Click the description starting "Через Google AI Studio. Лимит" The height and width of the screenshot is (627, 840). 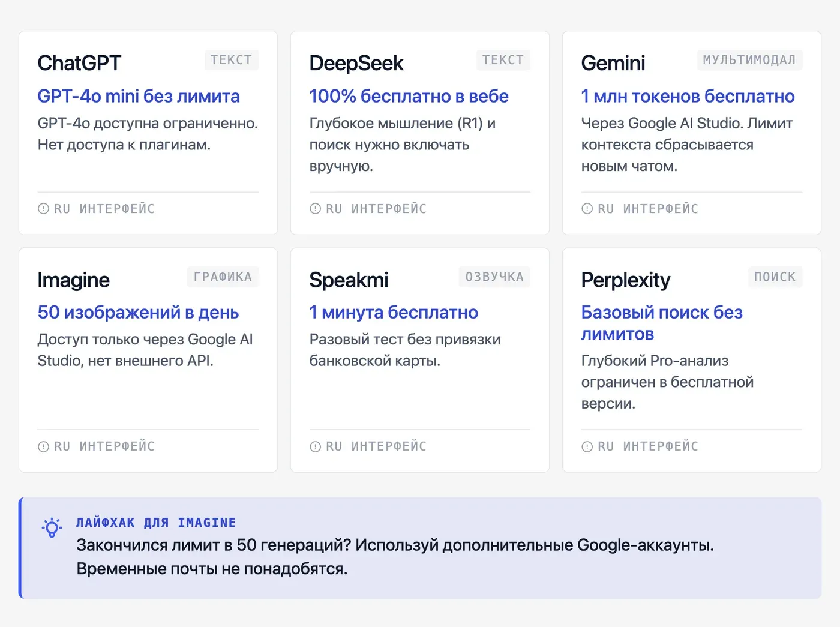(687, 145)
